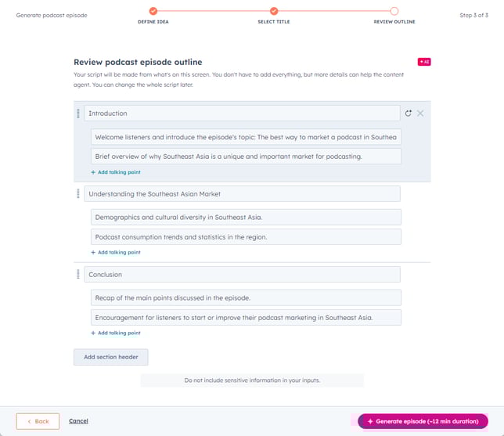Add talking point under Conclusion
The width and height of the screenshot is (504, 436).
coord(116,333)
